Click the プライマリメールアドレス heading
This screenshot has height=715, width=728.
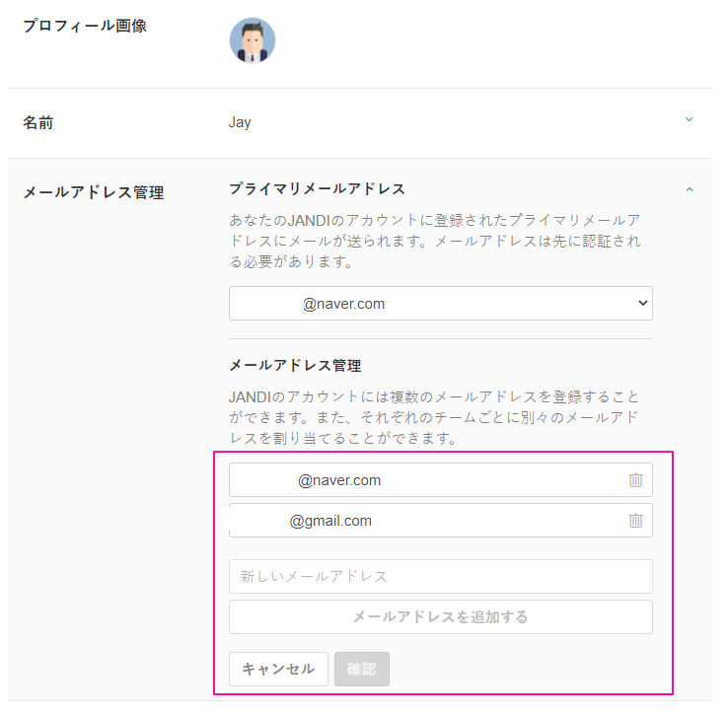coord(317,188)
